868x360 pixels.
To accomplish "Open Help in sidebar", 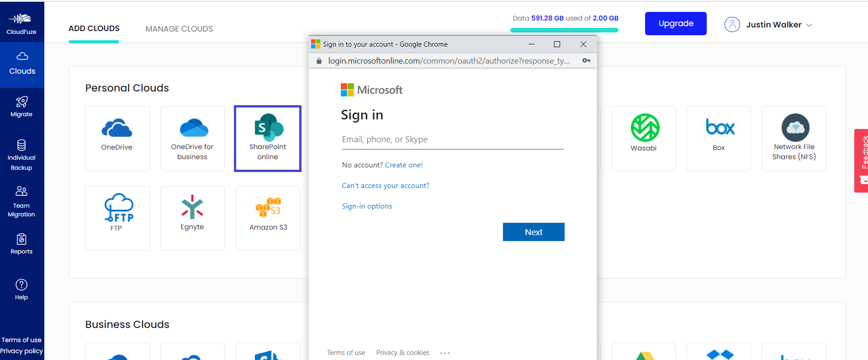I will click(x=21, y=290).
